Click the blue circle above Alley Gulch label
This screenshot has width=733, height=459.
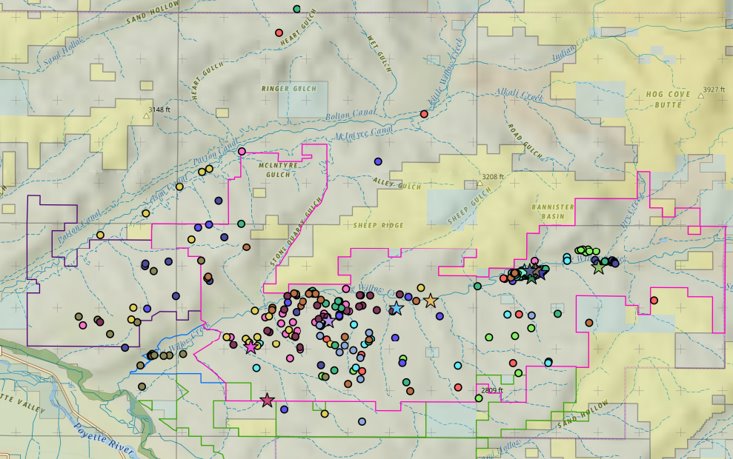pos(378,162)
